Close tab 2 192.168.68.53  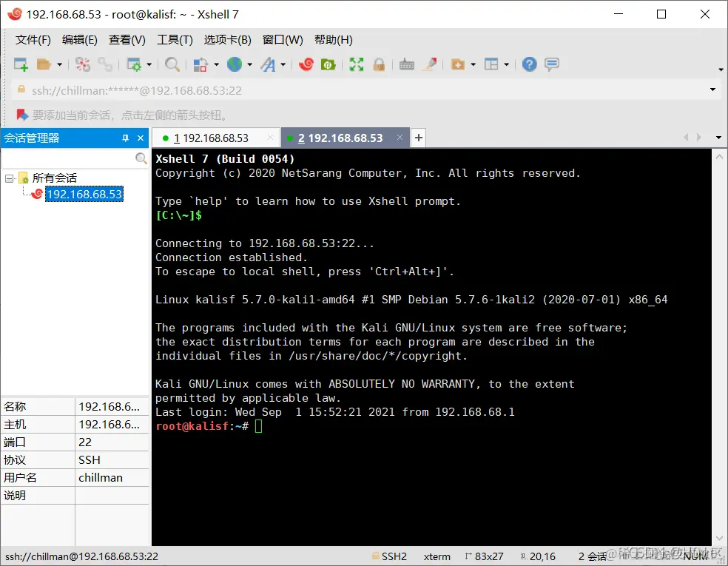point(400,138)
